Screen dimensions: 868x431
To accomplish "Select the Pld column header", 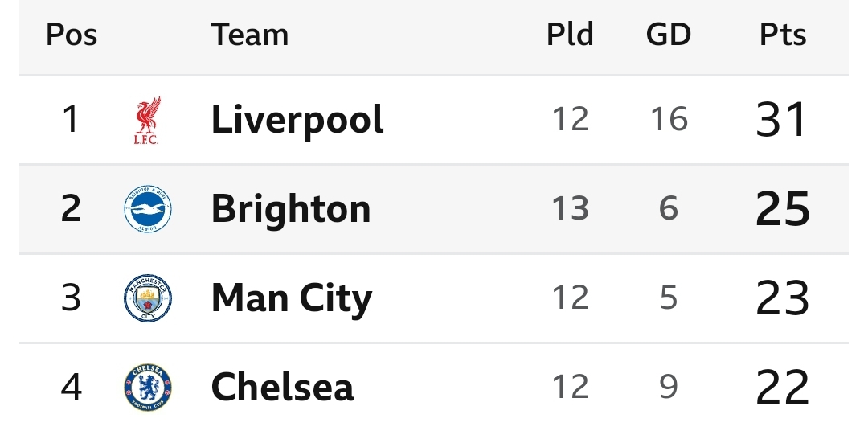I will (x=570, y=35).
